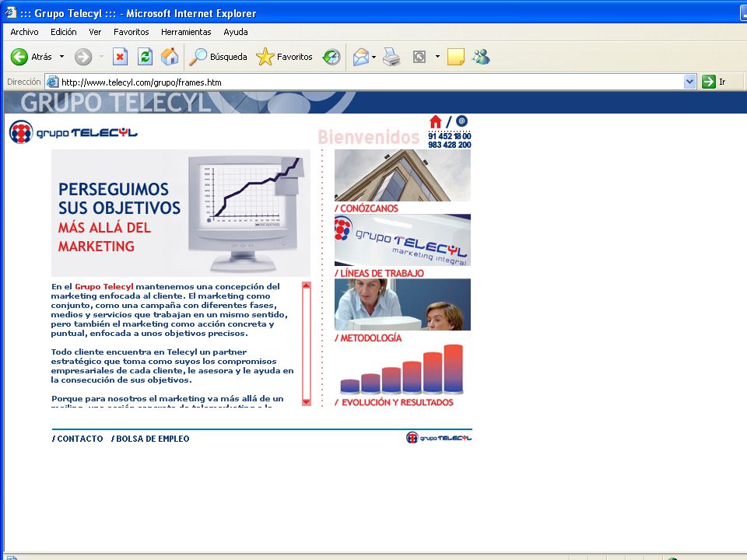Screen dimensions: 747x560
Task: Expand the Forward history dropdown arrow
Action: pyautogui.click(x=101, y=57)
